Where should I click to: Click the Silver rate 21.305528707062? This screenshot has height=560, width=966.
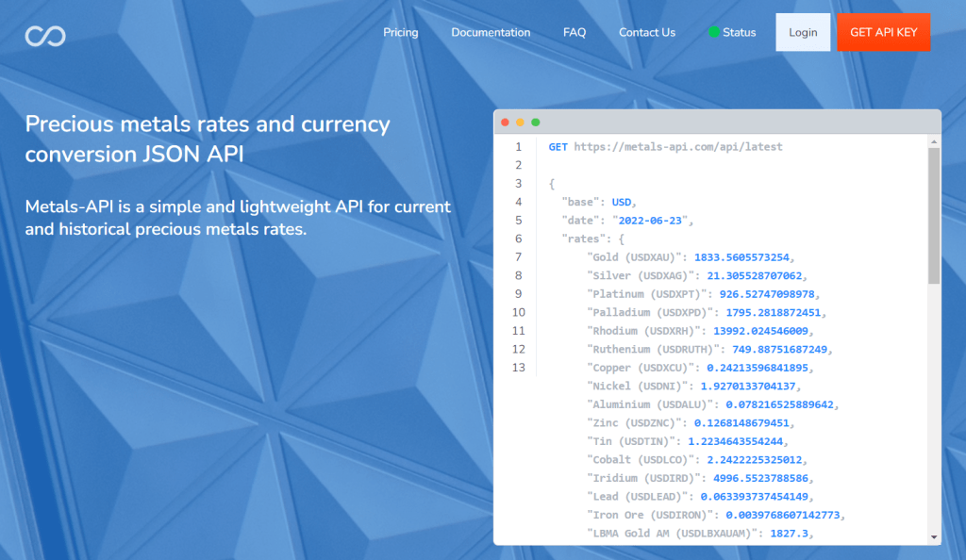755,275
